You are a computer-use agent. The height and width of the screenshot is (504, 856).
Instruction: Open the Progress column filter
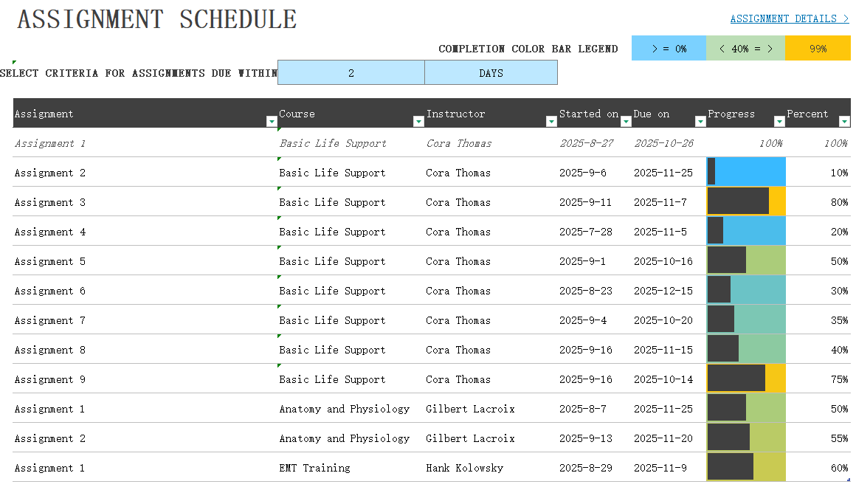(x=779, y=120)
